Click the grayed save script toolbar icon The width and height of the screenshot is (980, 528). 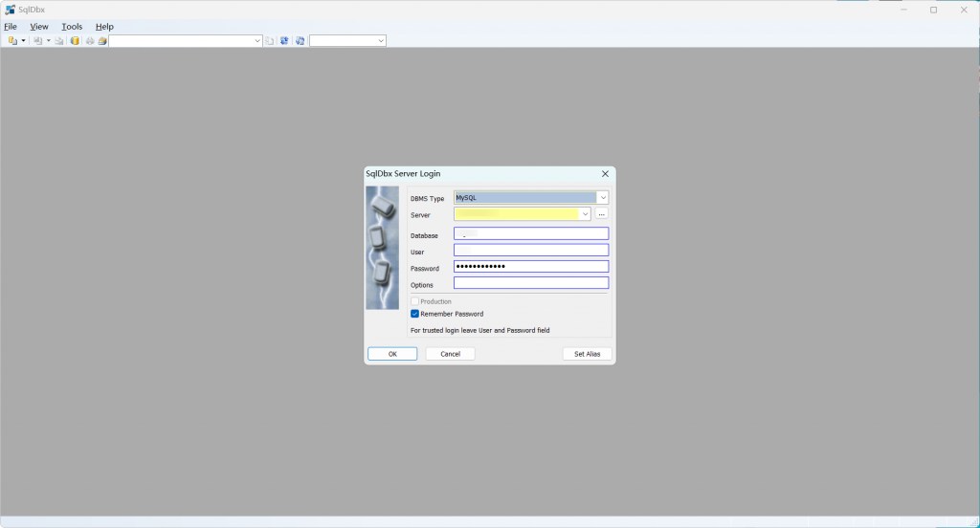point(38,40)
